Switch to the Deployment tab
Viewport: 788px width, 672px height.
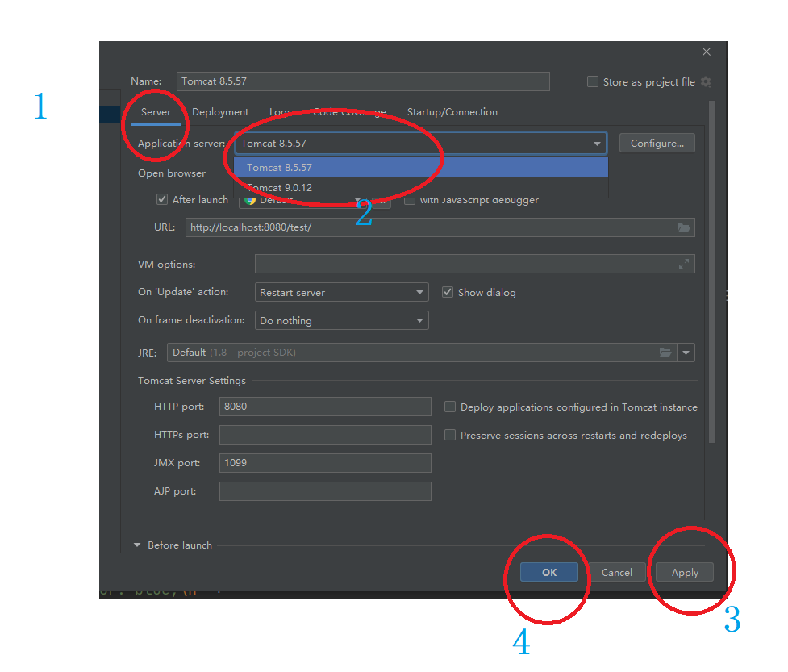tap(220, 112)
